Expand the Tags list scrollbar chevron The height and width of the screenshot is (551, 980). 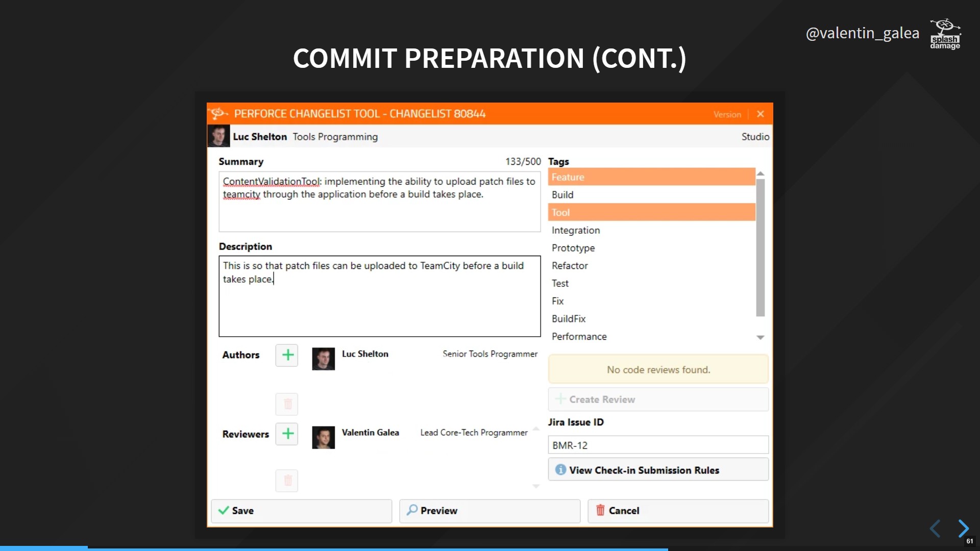(760, 337)
